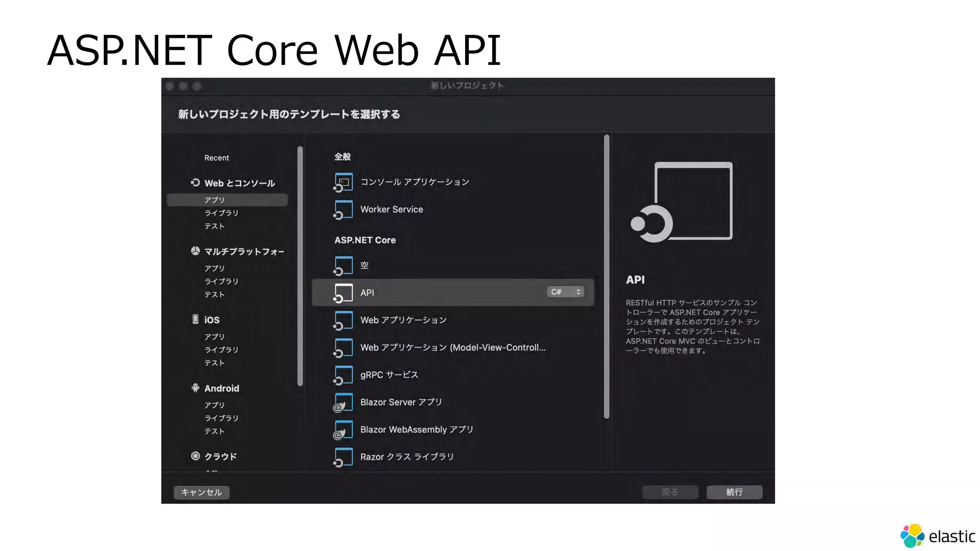Select テスト under マルチプラットフォーム
Screen dimensions: 980x551
pos(214,294)
